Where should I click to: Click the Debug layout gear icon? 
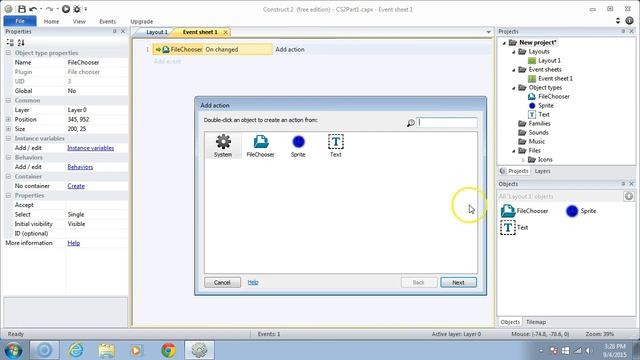pos(77,9)
